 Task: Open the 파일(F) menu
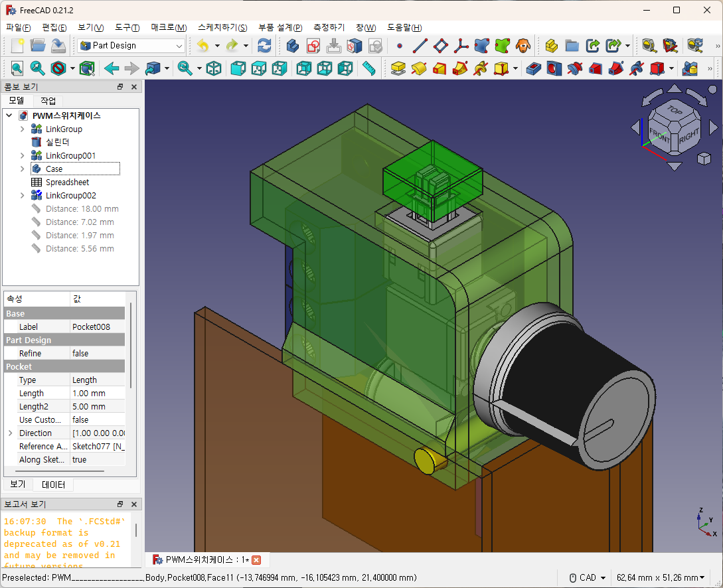(x=18, y=28)
